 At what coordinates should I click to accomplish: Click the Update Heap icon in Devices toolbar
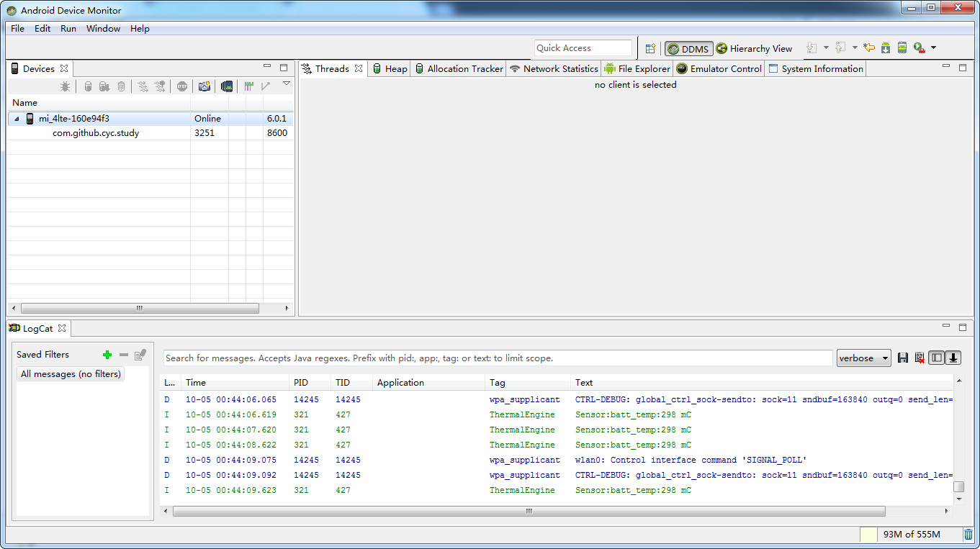88,86
